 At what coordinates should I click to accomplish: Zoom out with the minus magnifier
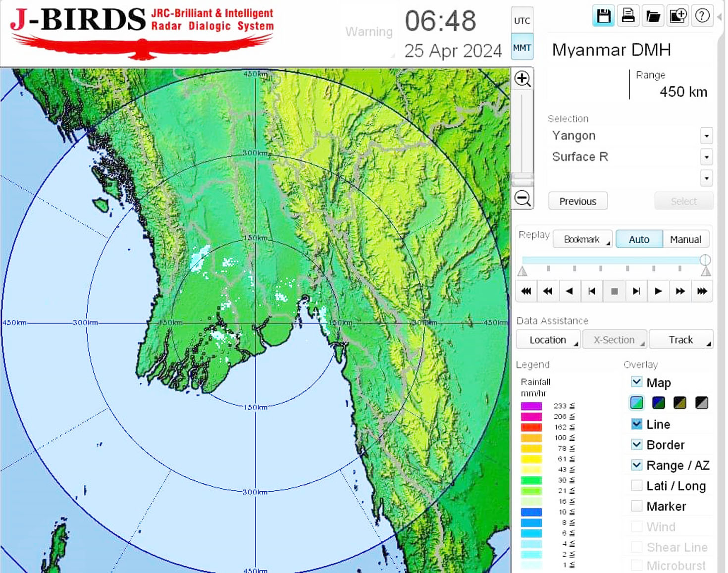coord(522,198)
